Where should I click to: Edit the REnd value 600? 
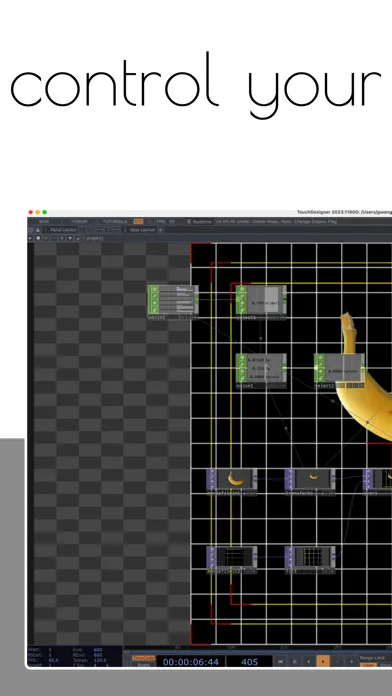[98, 655]
